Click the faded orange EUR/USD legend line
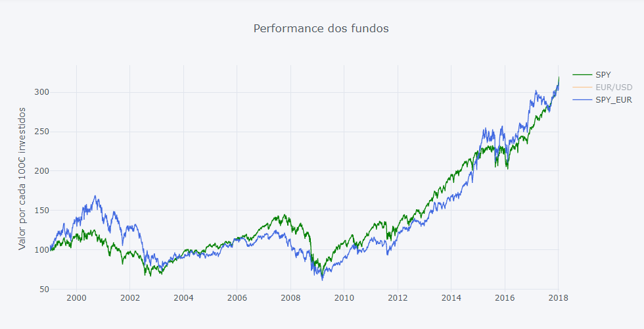644x329 pixels. [582, 88]
